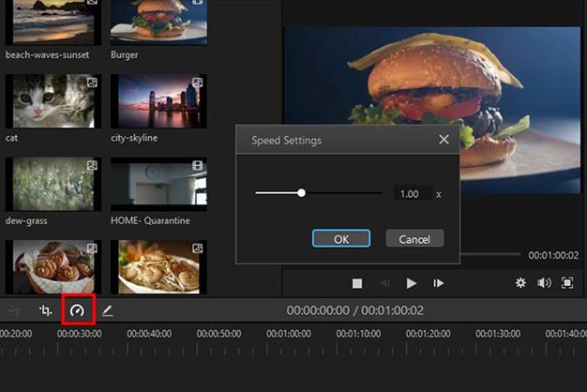Select the HOME- Quarantine video thumbnail
The width and height of the screenshot is (587, 392).
pyautogui.click(x=158, y=184)
